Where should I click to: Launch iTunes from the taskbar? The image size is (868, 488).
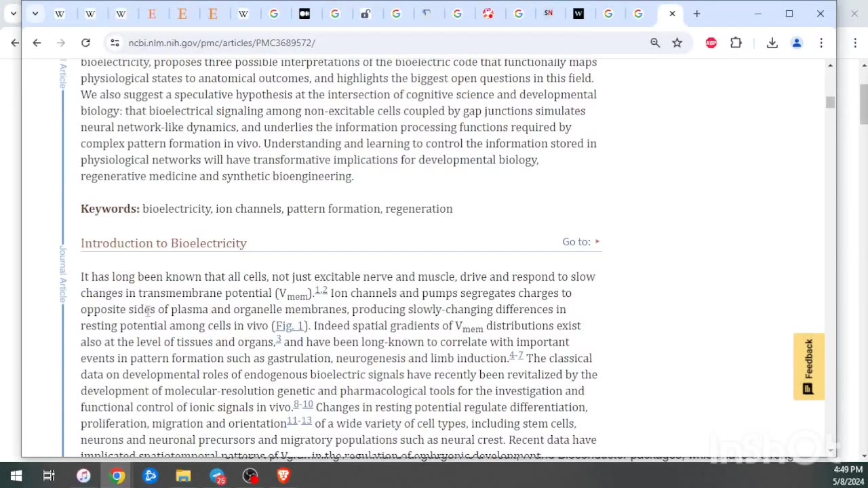pyautogui.click(x=83, y=476)
